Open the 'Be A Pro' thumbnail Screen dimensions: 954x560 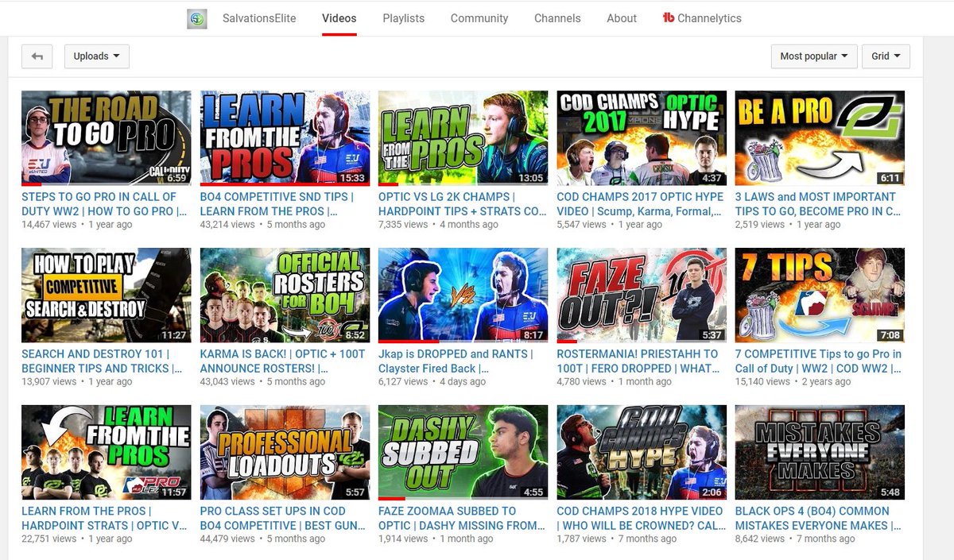[820, 138]
